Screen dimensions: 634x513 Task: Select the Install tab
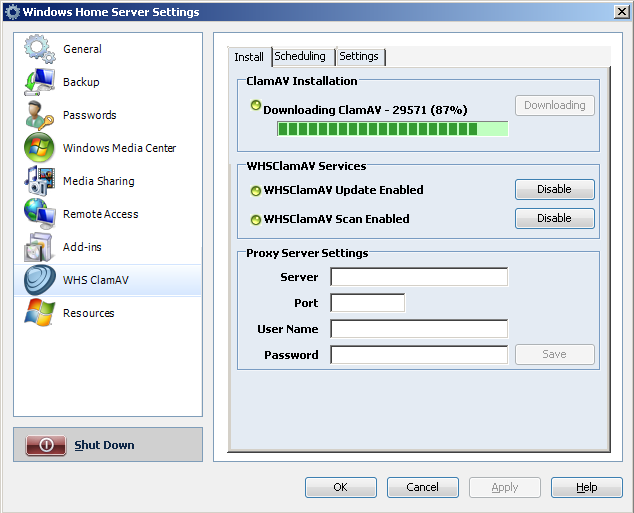(249, 57)
